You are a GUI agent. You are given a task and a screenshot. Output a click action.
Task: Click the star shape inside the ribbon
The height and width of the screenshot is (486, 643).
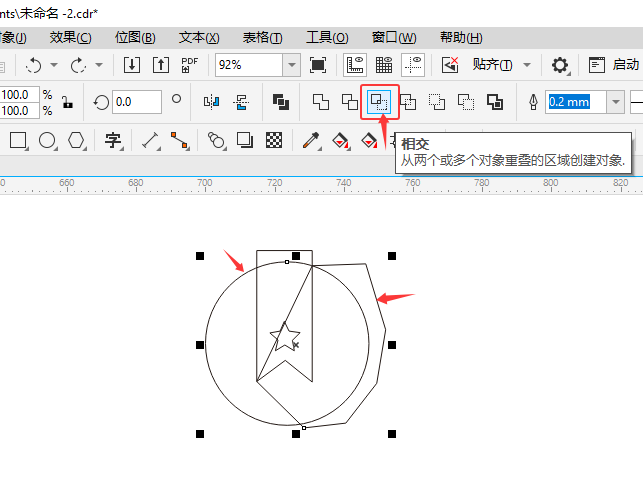point(285,337)
